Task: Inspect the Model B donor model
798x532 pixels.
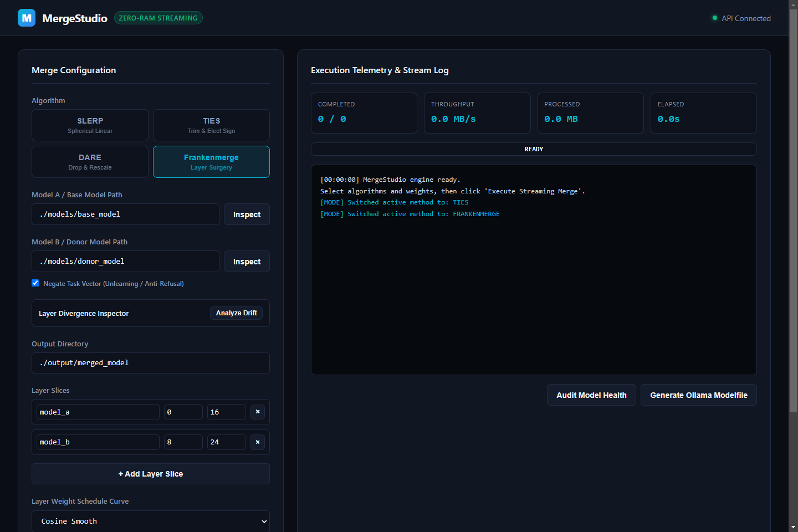Action: pos(247,262)
